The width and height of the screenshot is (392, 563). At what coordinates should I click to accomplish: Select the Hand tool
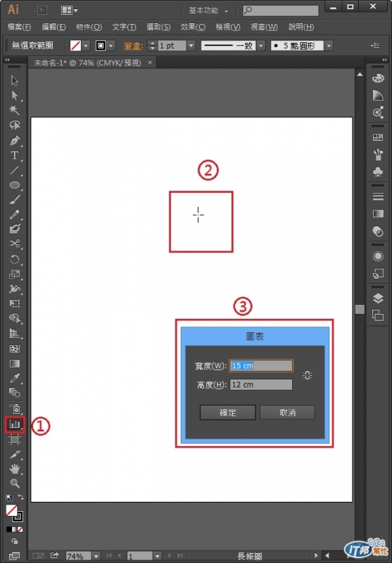point(15,469)
